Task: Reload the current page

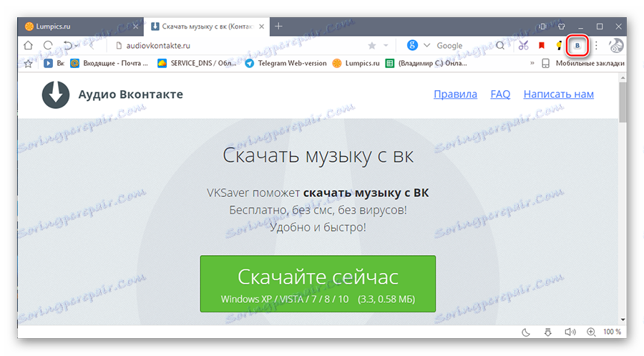Action: 48,45
